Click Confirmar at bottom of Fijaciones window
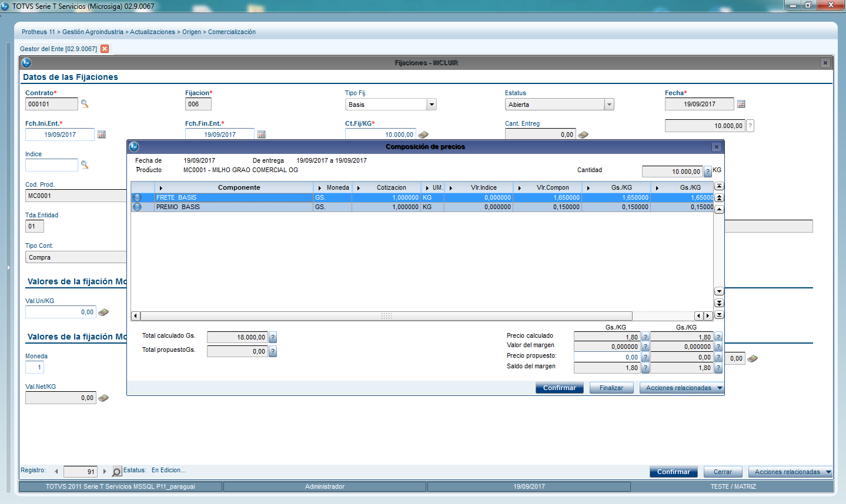The height and width of the screenshot is (504, 846). point(674,472)
